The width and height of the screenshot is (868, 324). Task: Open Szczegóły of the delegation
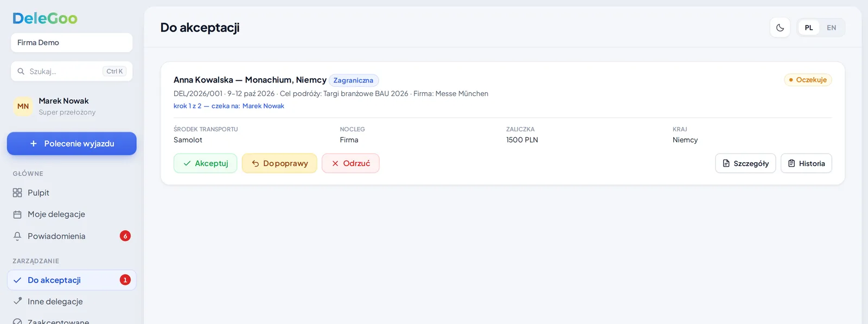pos(745,163)
